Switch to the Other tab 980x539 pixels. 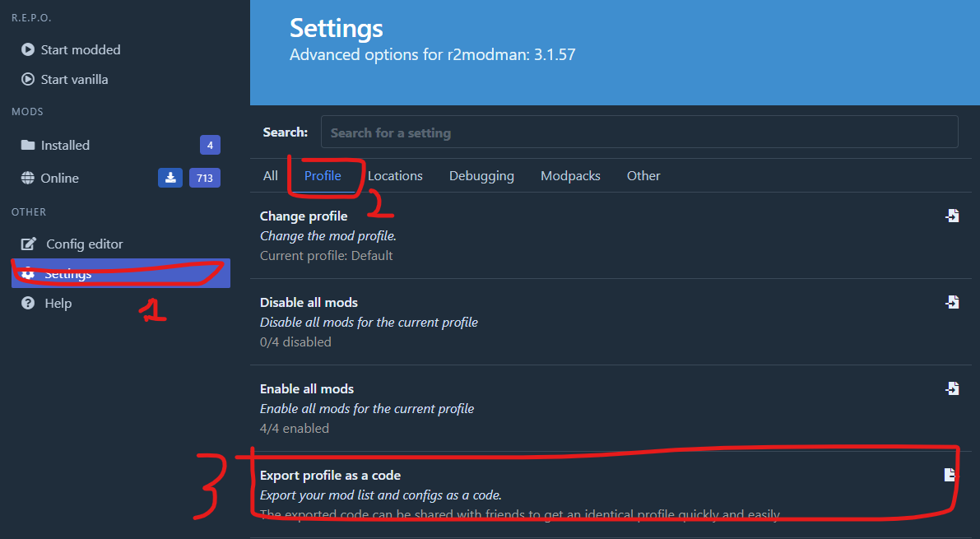point(643,176)
